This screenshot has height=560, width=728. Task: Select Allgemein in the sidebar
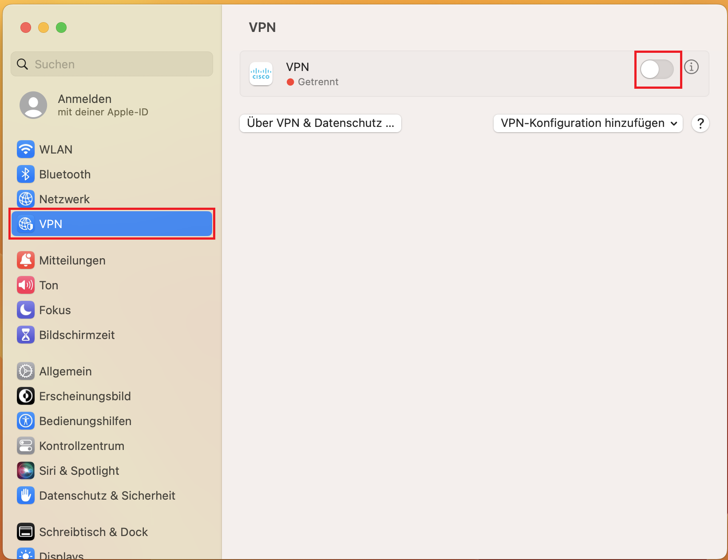coord(65,371)
